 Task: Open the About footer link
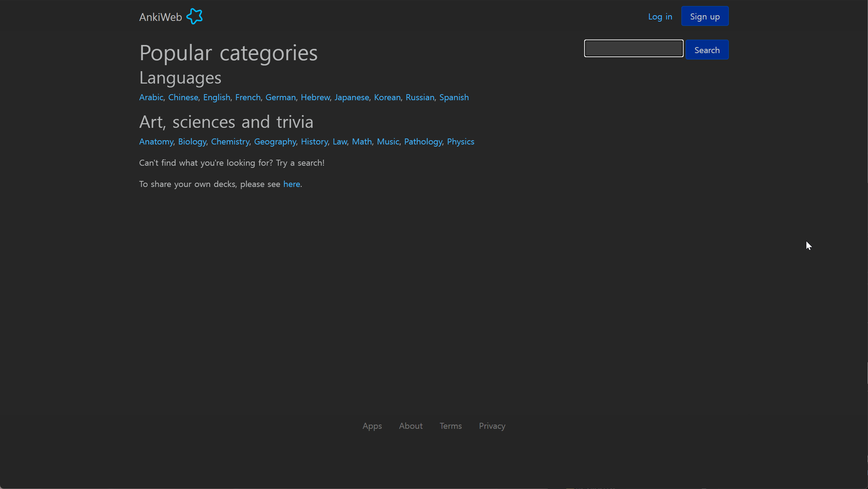tap(411, 426)
